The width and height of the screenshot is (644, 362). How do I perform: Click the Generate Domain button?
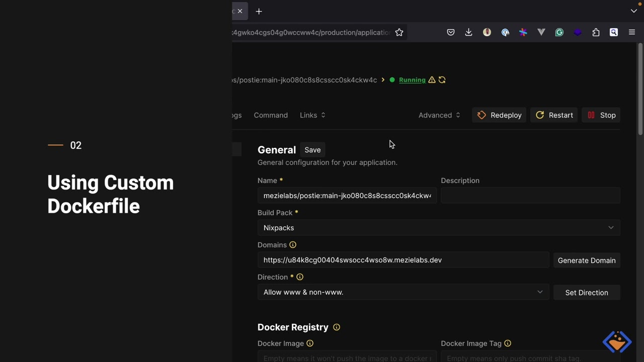(x=587, y=260)
